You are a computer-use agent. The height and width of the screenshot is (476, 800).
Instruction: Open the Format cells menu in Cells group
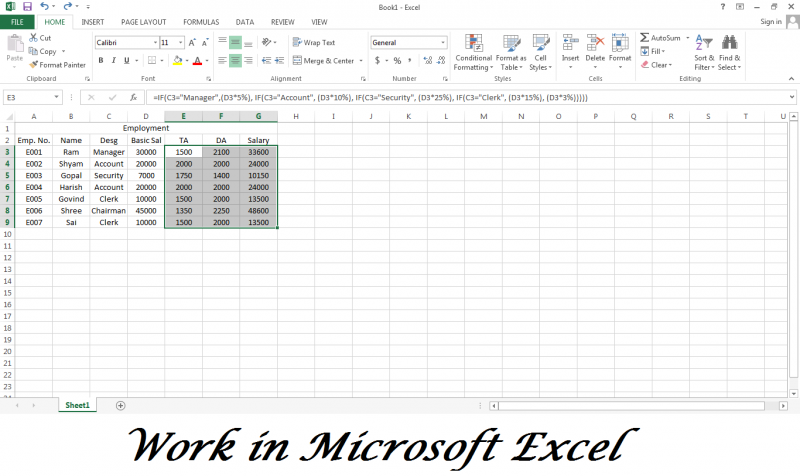click(x=620, y=51)
